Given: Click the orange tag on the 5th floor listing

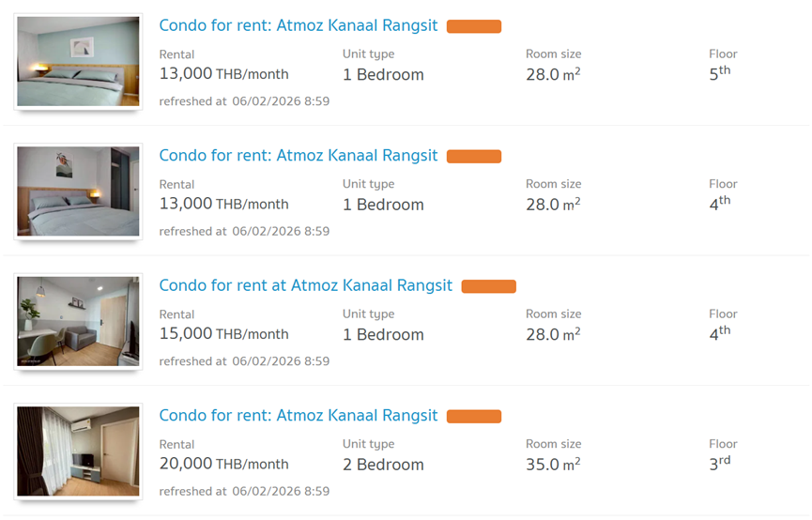Looking at the screenshot, I should click(474, 27).
